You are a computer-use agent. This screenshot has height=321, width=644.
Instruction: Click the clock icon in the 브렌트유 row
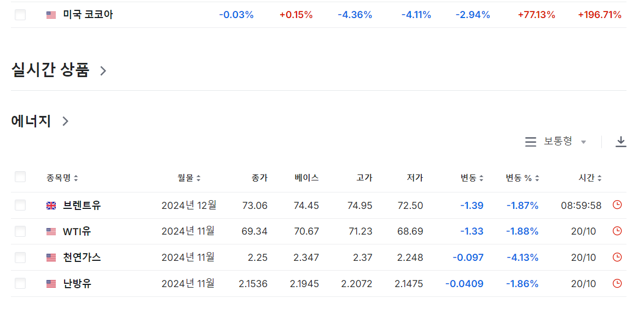617,205
